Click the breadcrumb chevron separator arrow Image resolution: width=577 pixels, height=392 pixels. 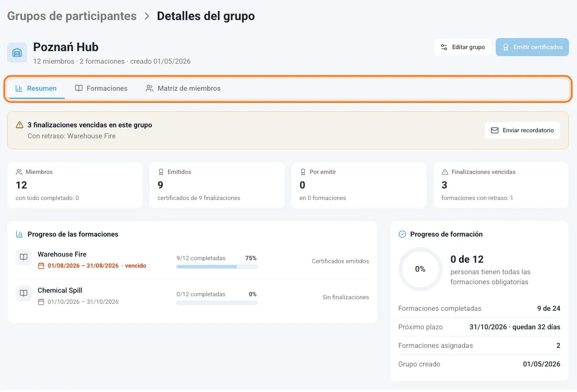147,16
